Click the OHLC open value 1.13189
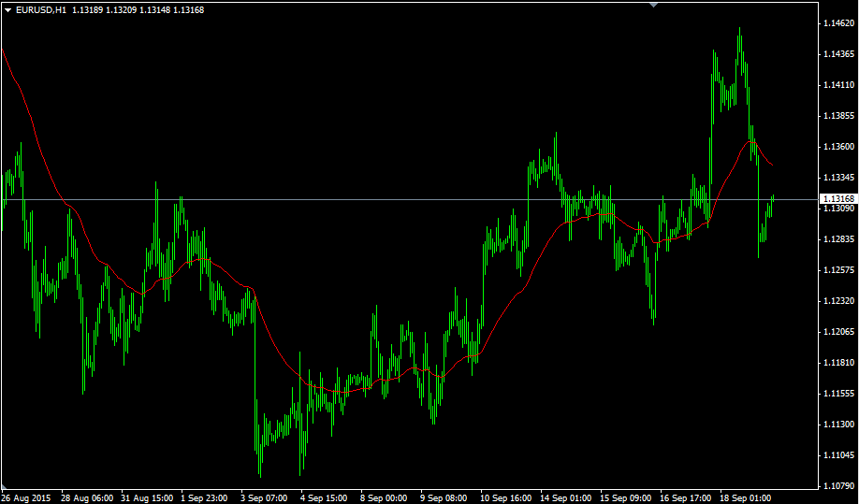Screen dimensions: 859x504 tap(87, 10)
